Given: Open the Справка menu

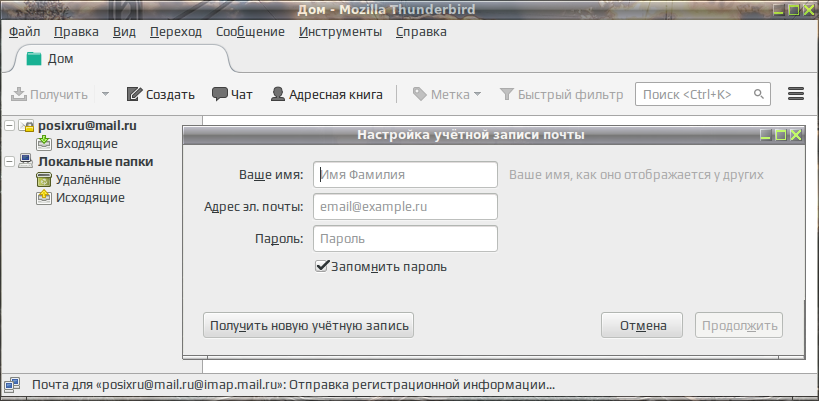Looking at the screenshot, I should click(x=421, y=32).
